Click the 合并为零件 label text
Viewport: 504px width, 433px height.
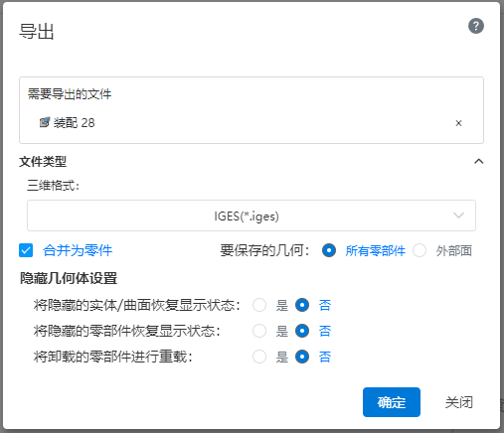click(x=78, y=250)
